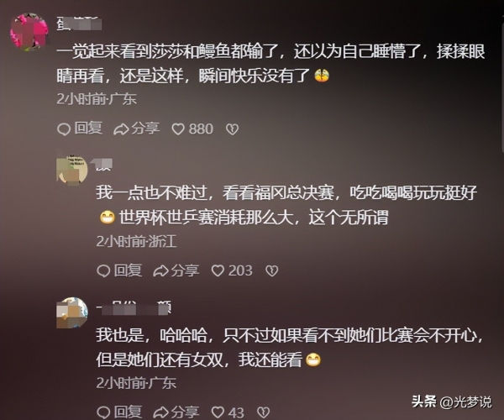Dislike the bottom comment with broken heart
The height and width of the screenshot is (420, 504).
click(x=263, y=412)
